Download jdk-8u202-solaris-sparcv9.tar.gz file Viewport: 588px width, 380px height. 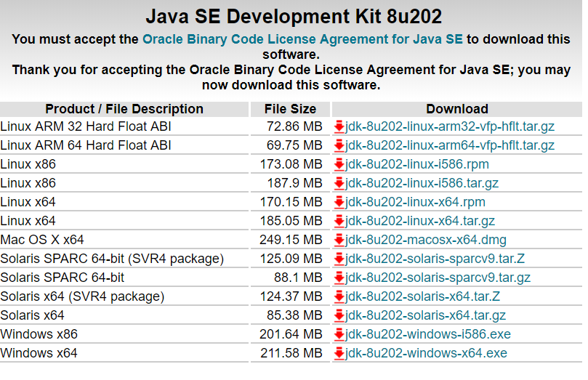(438, 278)
